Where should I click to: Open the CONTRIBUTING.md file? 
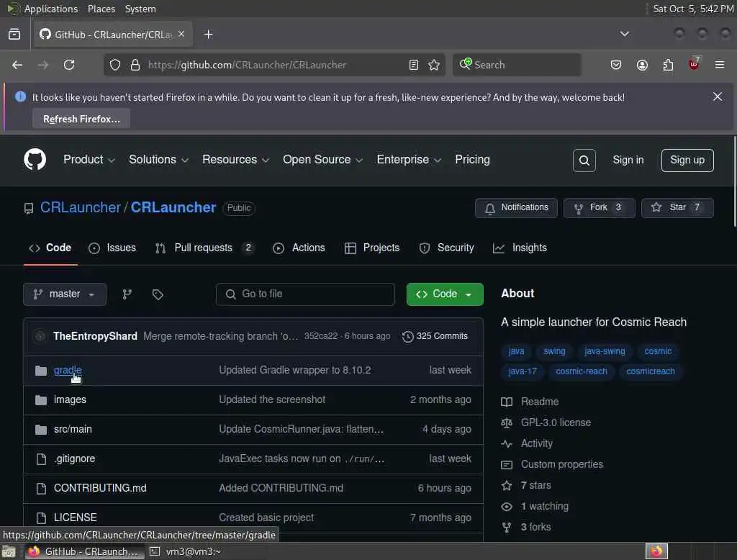[x=99, y=488]
